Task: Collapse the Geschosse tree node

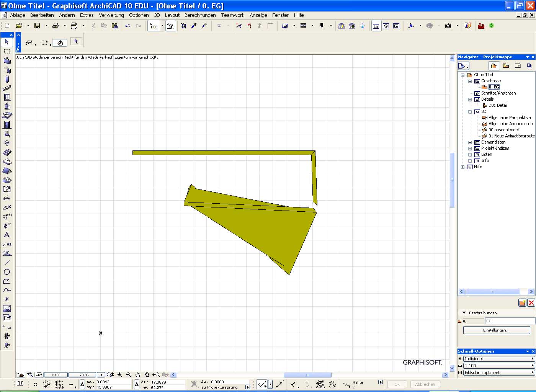Action: [470, 81]
